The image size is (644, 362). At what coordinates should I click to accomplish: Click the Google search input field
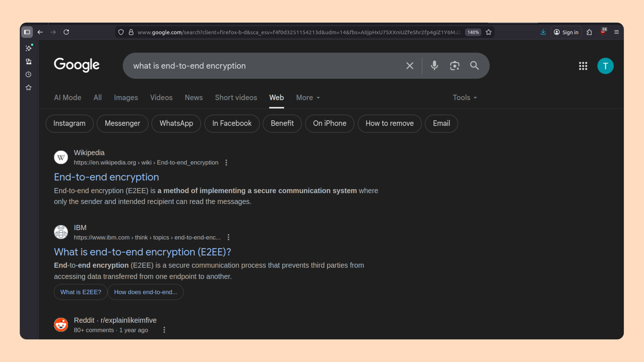pyautogui.click(x=267, y=66)
